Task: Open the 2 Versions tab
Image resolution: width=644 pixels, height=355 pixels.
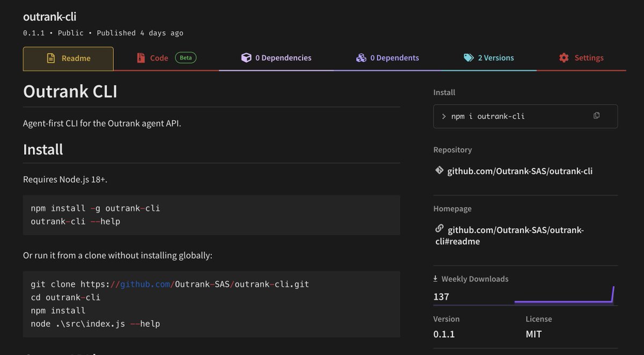Action: pos(489,59)
